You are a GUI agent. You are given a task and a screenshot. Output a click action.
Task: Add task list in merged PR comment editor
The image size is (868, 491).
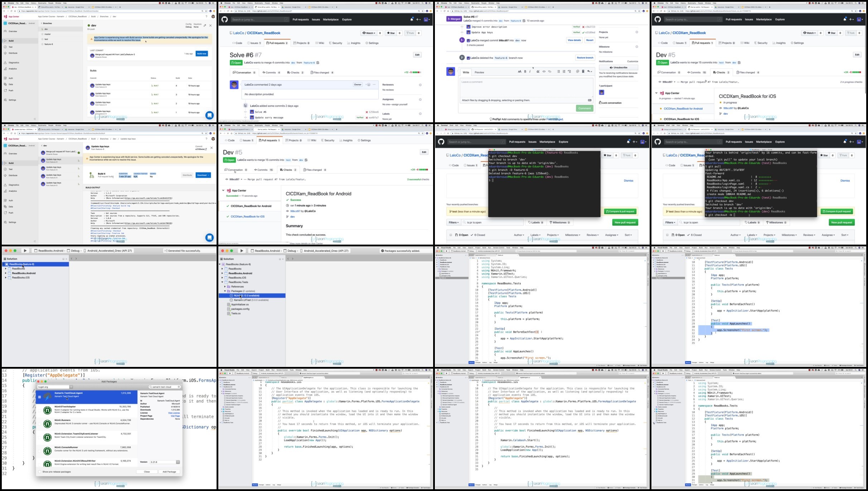569,72
